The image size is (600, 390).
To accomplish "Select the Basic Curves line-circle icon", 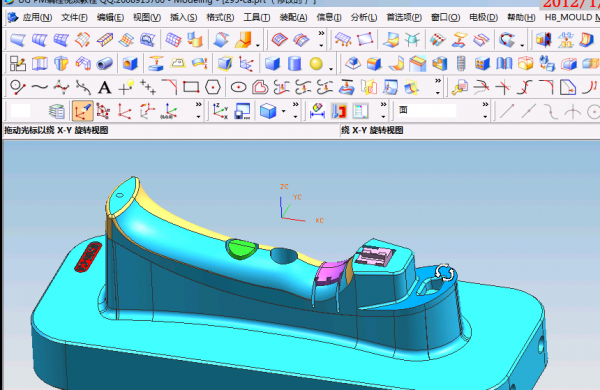I will [x=18, y=87].
